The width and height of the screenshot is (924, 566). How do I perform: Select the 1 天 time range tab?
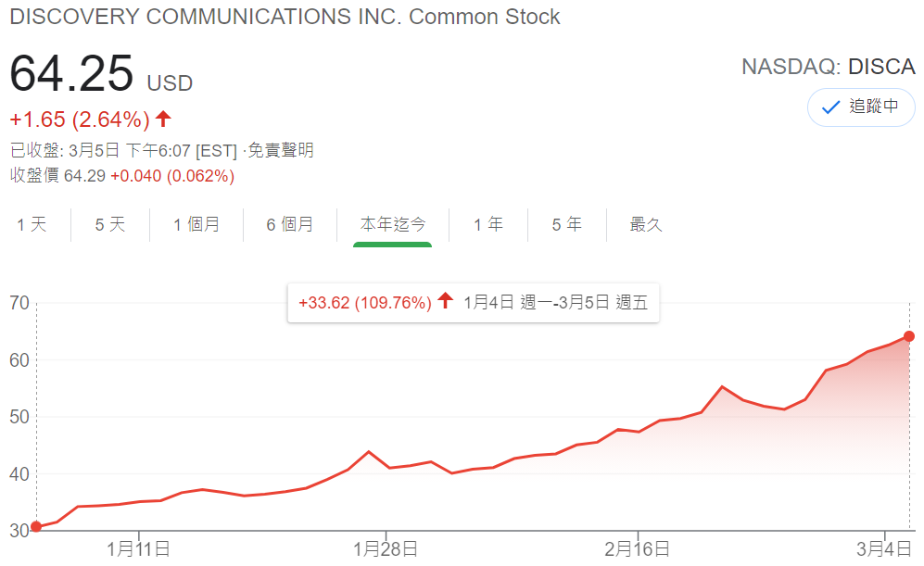pos(32,224)
